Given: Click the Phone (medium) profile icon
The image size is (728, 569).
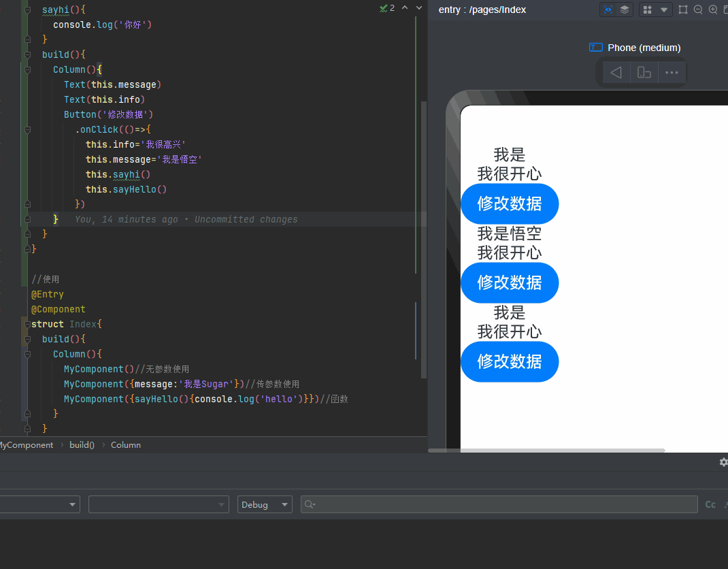Looking at the screenshot, I should pos(596,48).
